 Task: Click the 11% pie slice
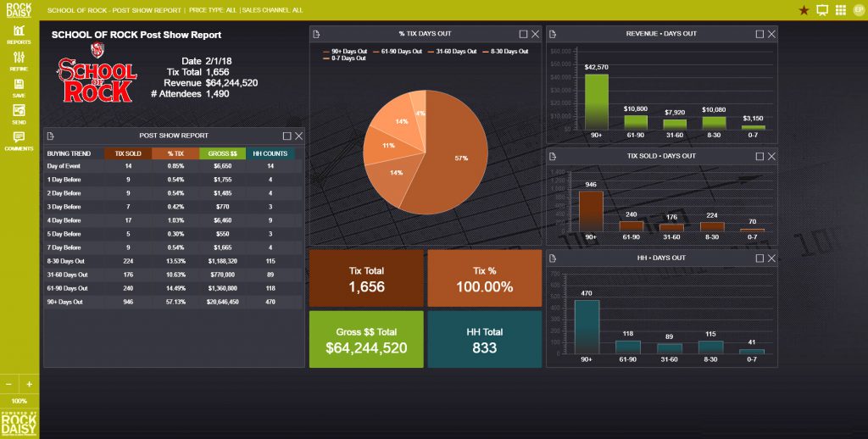coord(387,146)
